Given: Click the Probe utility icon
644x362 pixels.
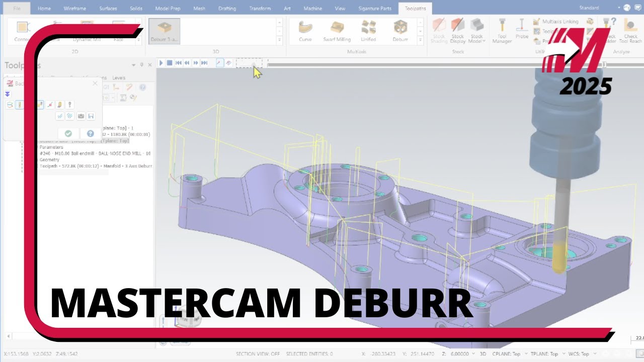Looking at the screenshot, I should [522, 29].
